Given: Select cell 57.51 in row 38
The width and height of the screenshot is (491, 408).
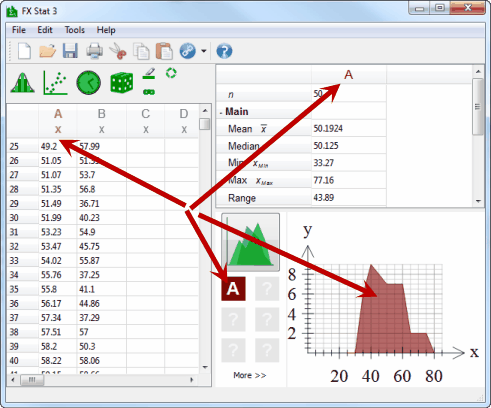Looking at the screenshot, I should (x=58, y=332).
